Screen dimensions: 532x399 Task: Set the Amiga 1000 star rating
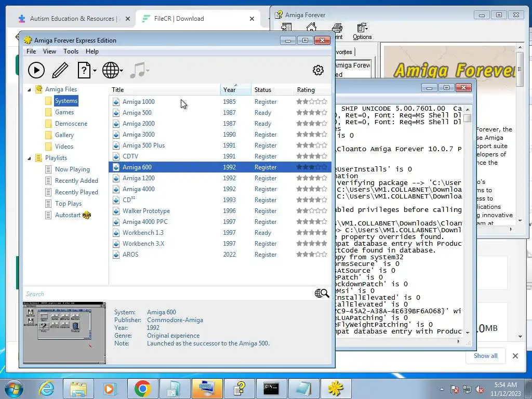click(x=312, y=101)
